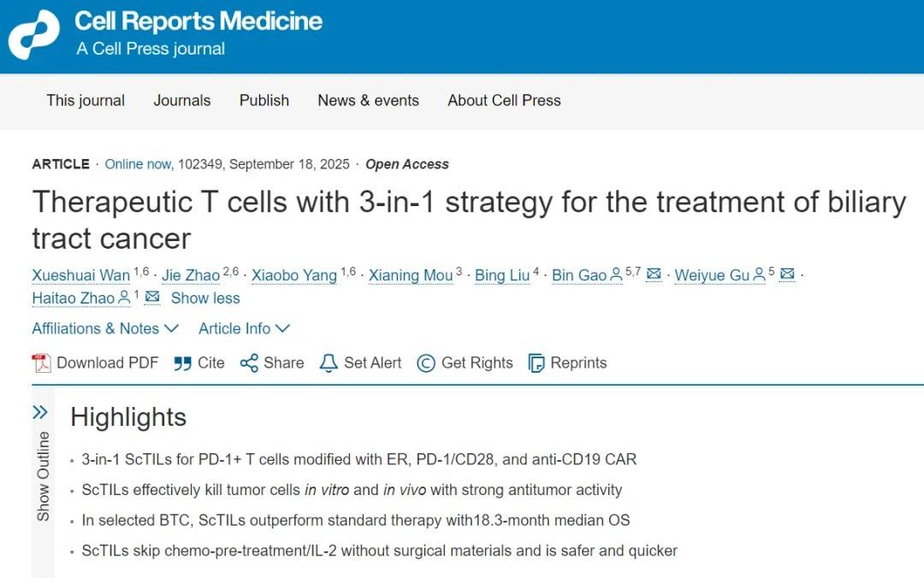Click the Get Rights copyright icon

click(426, 363)
